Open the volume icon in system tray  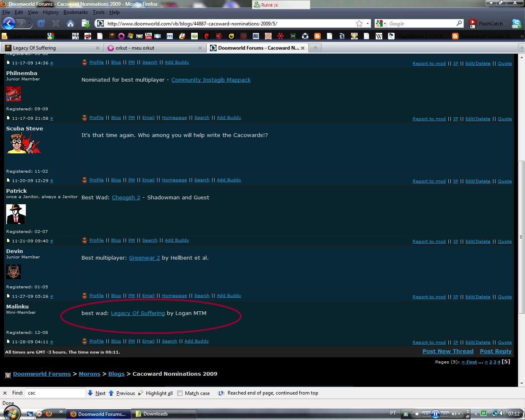[x=502, y=413]
